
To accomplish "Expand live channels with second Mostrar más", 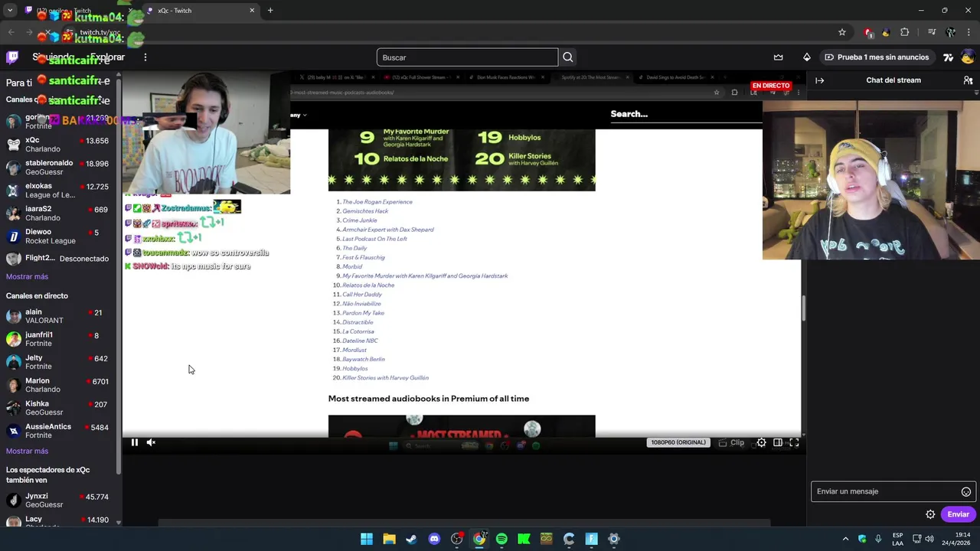I will coord(27,452).
